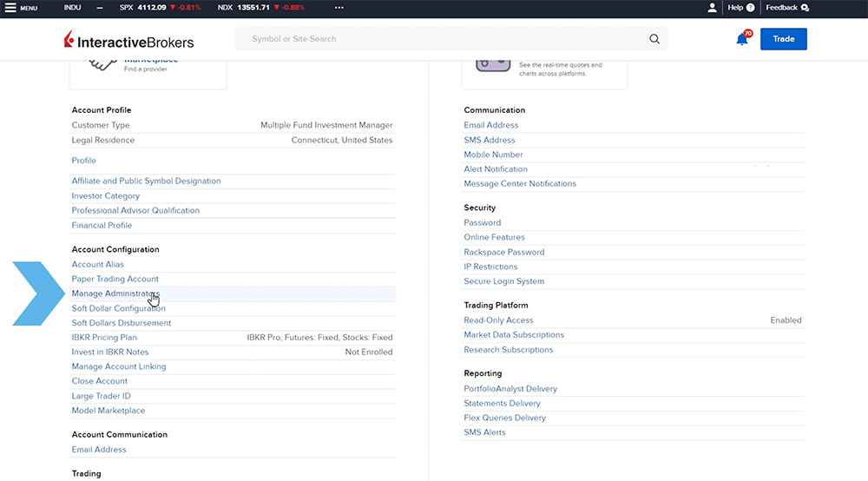Open Read-Only Access setting
This screenshot has width=868, height=481.
tap(498, 320)
